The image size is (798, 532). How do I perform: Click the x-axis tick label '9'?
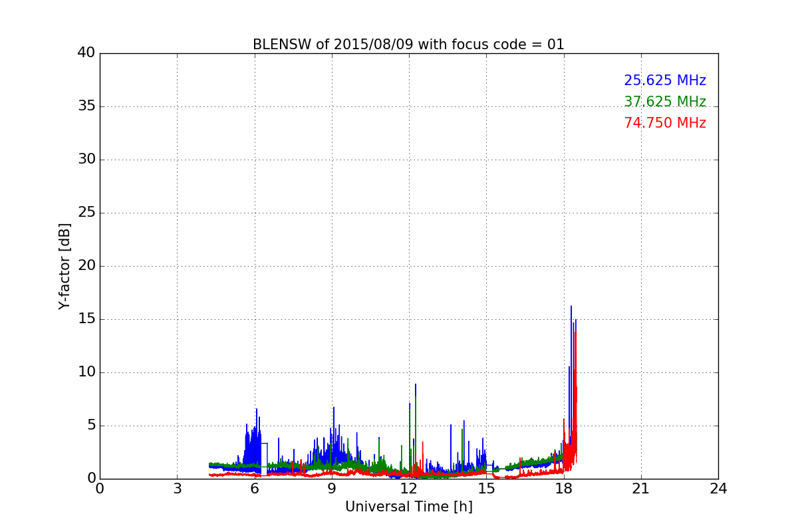[332, 489]
